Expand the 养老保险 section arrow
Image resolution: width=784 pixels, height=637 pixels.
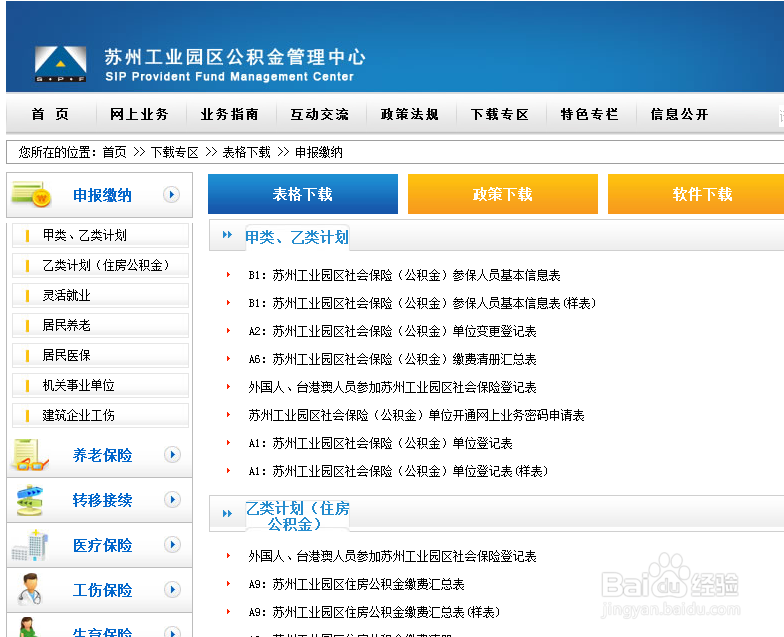click(172, 454)
